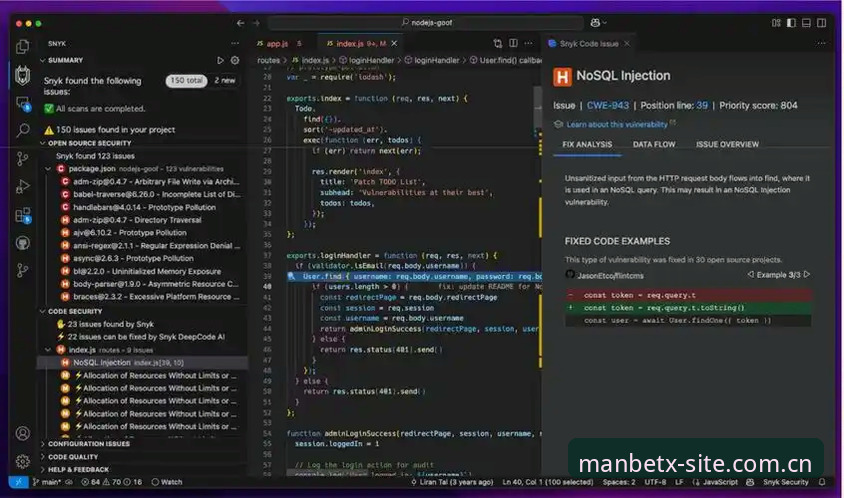This screenshot has width=844, height=498.
Task: Expand the Help & Feedback section
Action: pos(43,469)
